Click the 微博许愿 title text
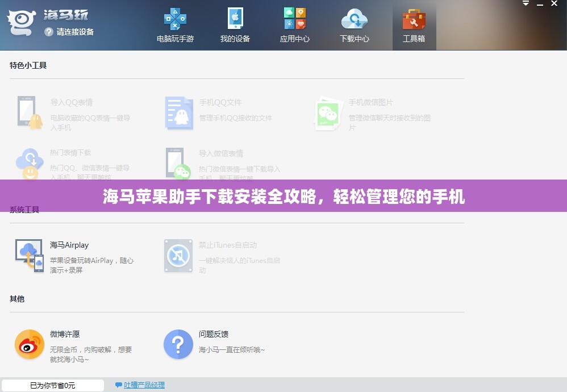Image resolution: width=567 pixels, height=392 pixels. [x=65, y=334]
